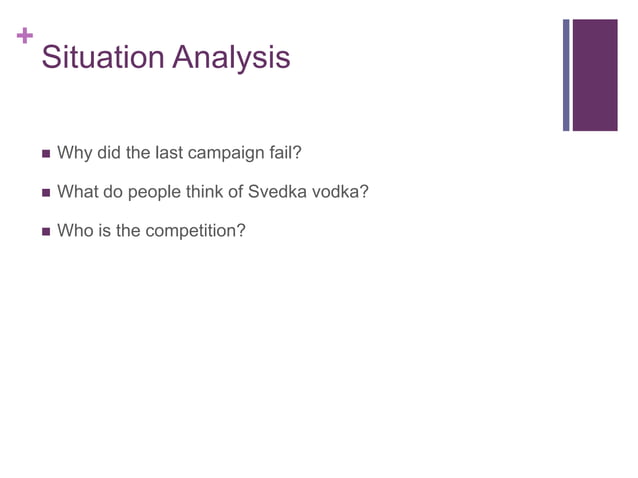Click the word 'Why' starting the first bullet

click(74, 154)
